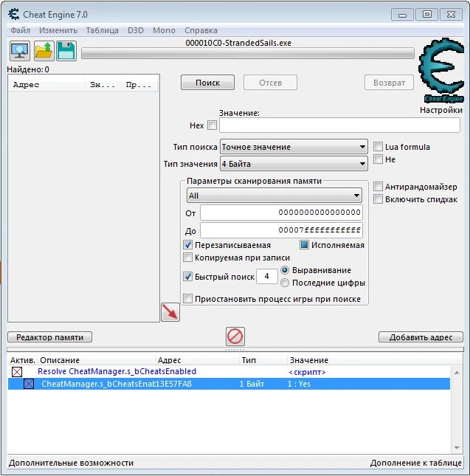This screenshot has height=476, width=470.
Task: Select Последние цифры radio button
Action: coord(285,283)
